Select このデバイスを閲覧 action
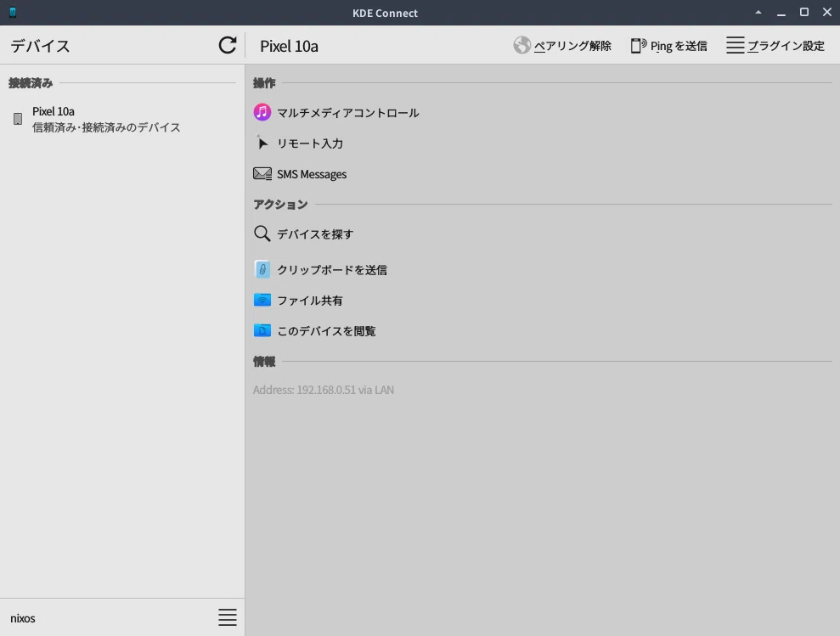Screen dimensions: 840x636 326,331
